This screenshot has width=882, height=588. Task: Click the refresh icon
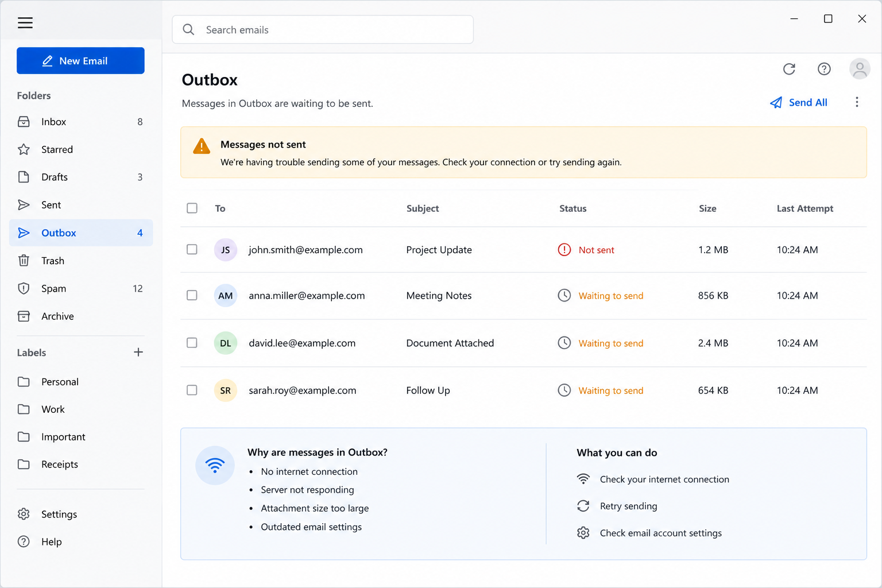coord(789,69)
